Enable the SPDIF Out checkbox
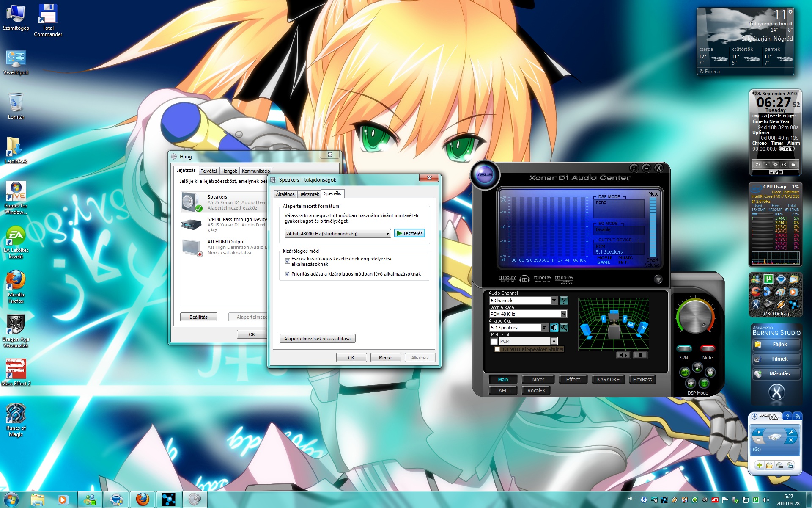The image size is (812, 508). 494,341
